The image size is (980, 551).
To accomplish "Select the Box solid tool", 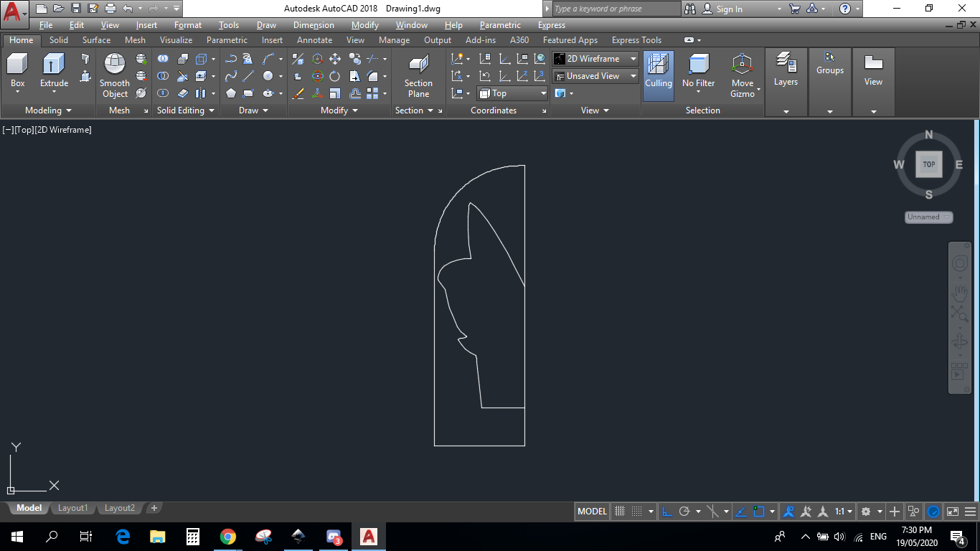I will click(x=17, y=71).
